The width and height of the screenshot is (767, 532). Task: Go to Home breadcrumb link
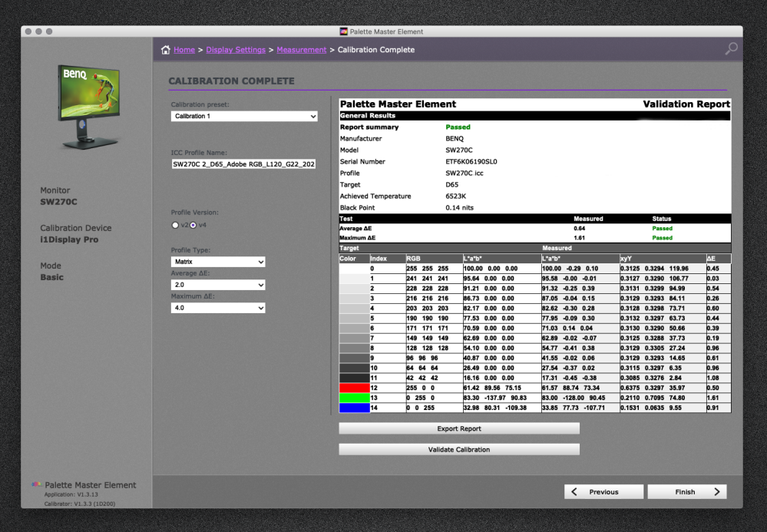tap(184, 50)
